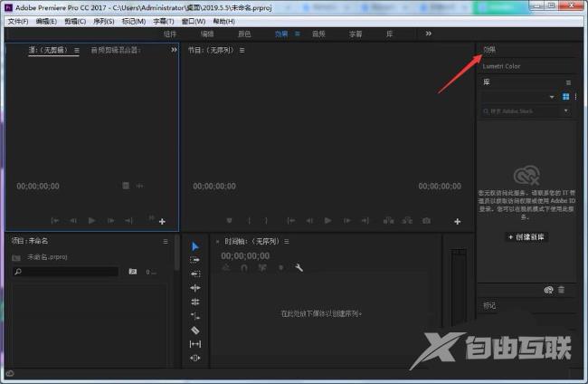588x384 pixels.
Task: Open Program monitor button editor plus
Action: (x=457, y=222)
